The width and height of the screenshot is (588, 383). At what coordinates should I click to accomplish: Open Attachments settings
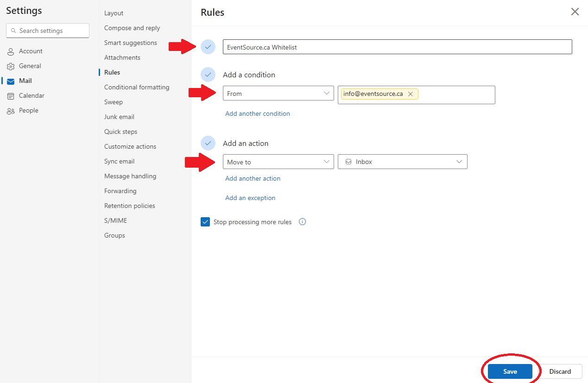click(122, 58)
